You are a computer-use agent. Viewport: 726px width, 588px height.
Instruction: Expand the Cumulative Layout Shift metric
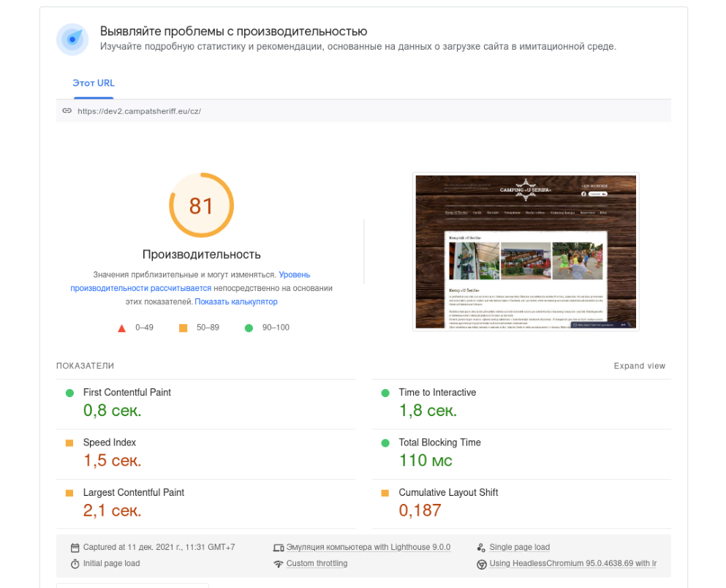pos(448,493)
